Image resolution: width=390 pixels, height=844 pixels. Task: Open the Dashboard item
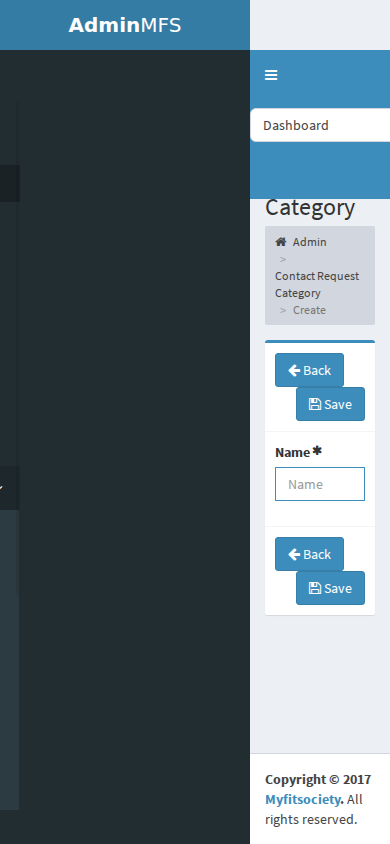pos(320,125)
